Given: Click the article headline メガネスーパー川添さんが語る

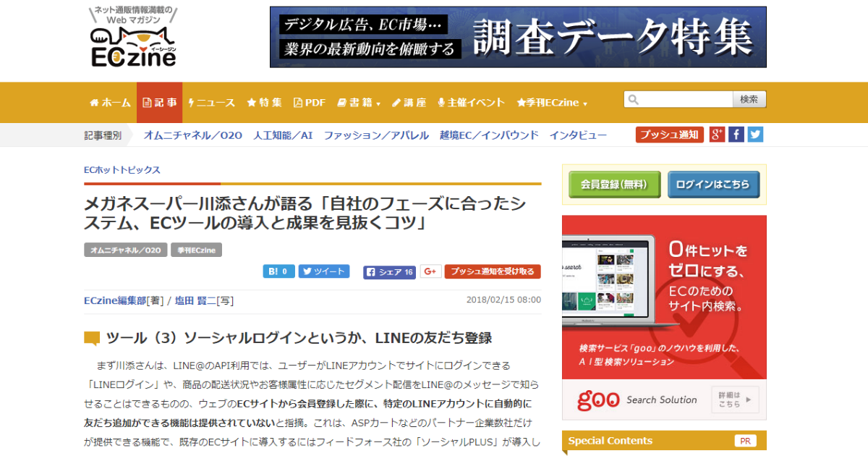Looking at the screenshot, I should point(305,213).
